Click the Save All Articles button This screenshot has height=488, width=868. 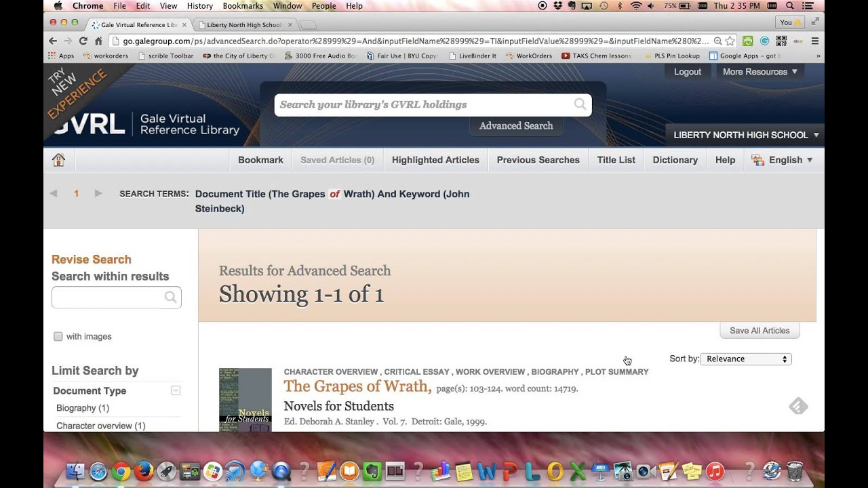tap(759, 330)
